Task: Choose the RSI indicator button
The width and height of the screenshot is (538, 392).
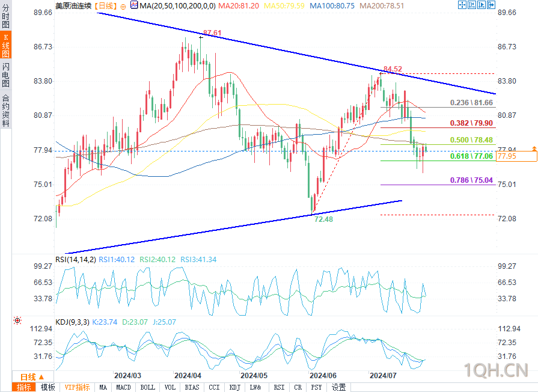Action: point(280,387)
